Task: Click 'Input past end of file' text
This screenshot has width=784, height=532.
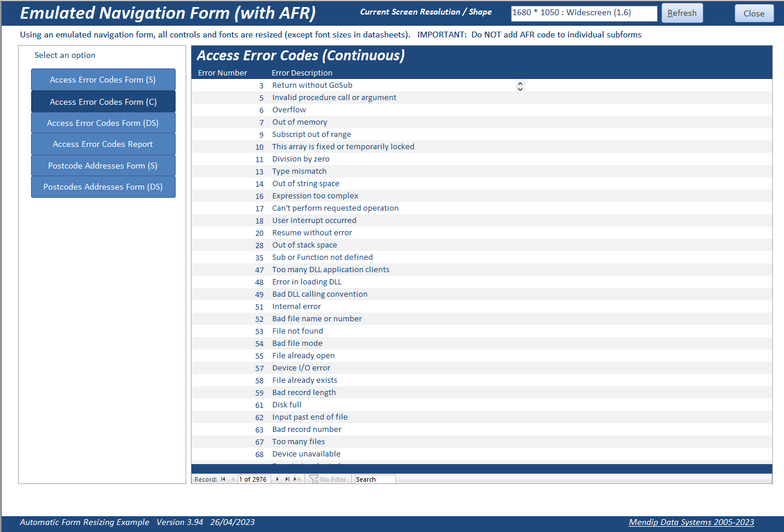Action: pyautogui.click(x=310, y=417)
